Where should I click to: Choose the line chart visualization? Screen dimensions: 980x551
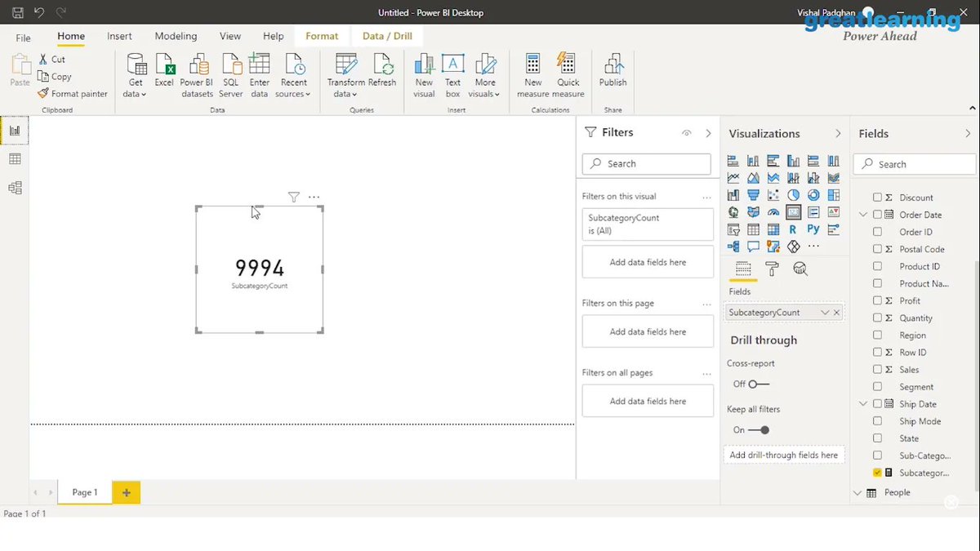pos(733,178)
